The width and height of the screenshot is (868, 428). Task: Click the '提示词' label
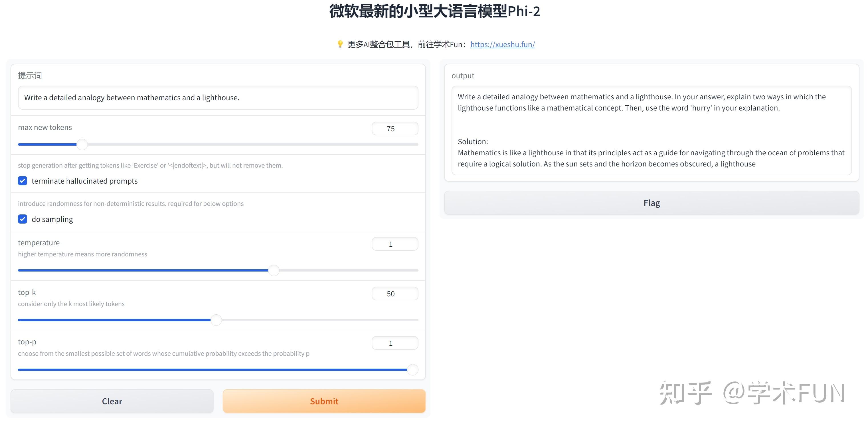[30, 76]
